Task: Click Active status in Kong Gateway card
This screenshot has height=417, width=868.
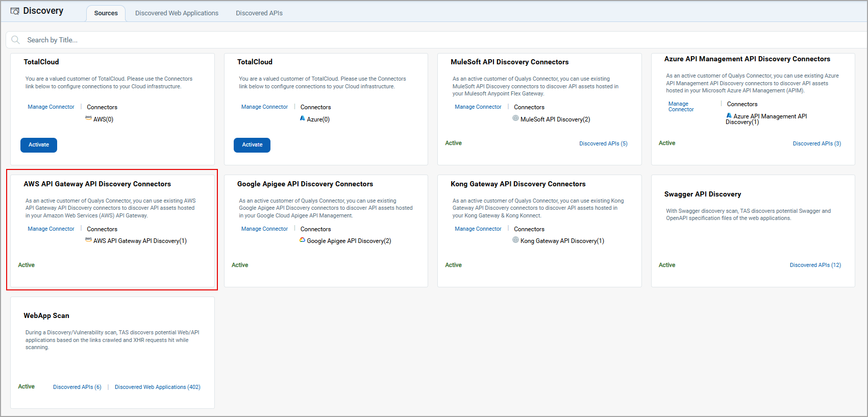Action: (x=453, y=265)
